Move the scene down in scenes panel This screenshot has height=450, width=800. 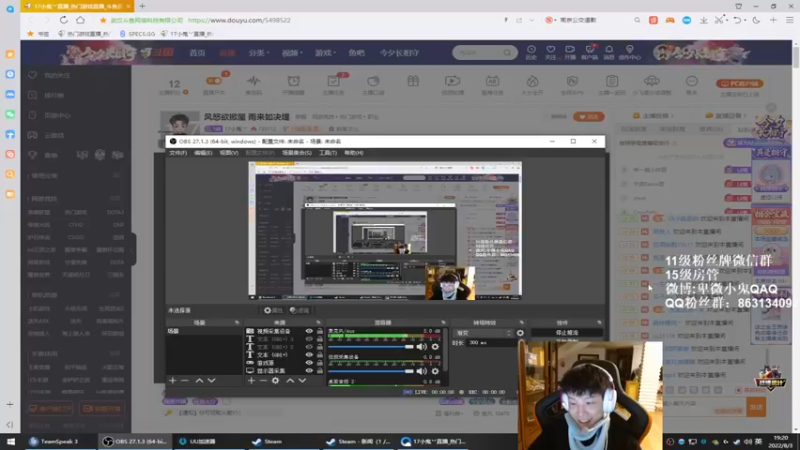pyautogui.click(x=211, y=381)
